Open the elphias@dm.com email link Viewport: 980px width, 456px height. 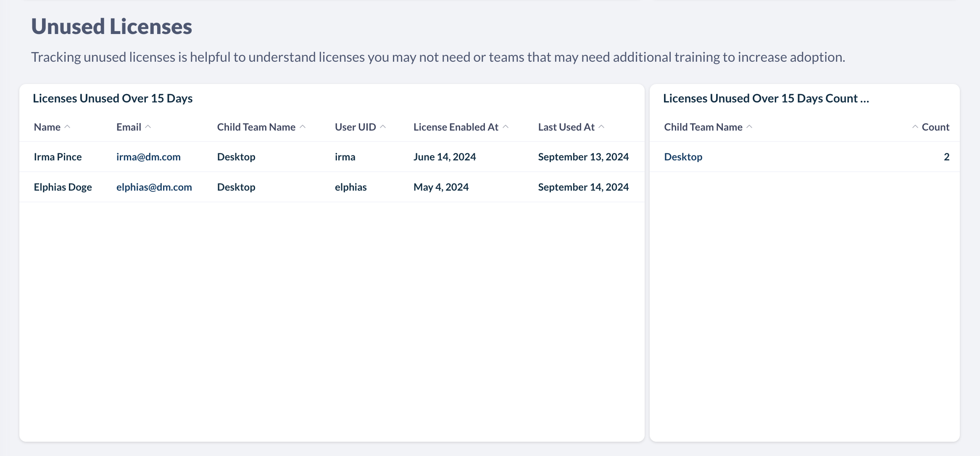coord(154,187)
